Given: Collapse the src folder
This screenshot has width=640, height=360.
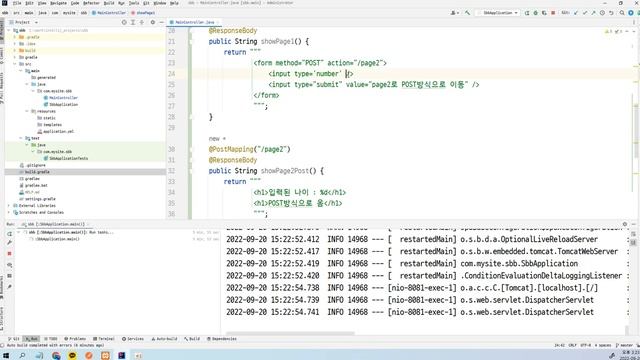Looking at the screenshot, I should 15,64.
